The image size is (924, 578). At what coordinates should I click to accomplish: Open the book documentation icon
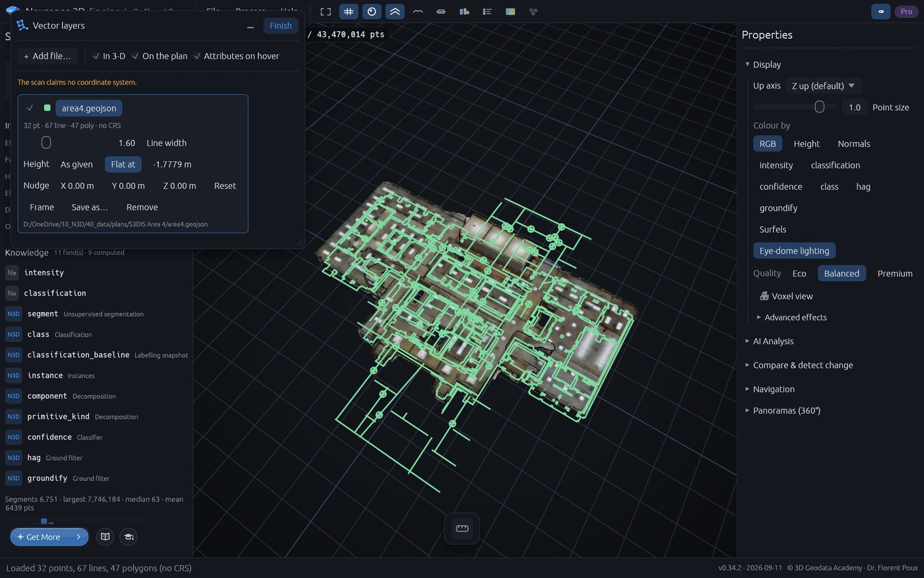pyautogui.click(x=105, y=536)
